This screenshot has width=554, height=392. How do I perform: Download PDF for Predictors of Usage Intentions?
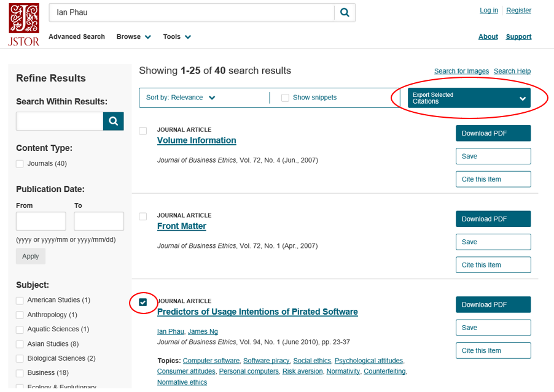coord(493,305)
